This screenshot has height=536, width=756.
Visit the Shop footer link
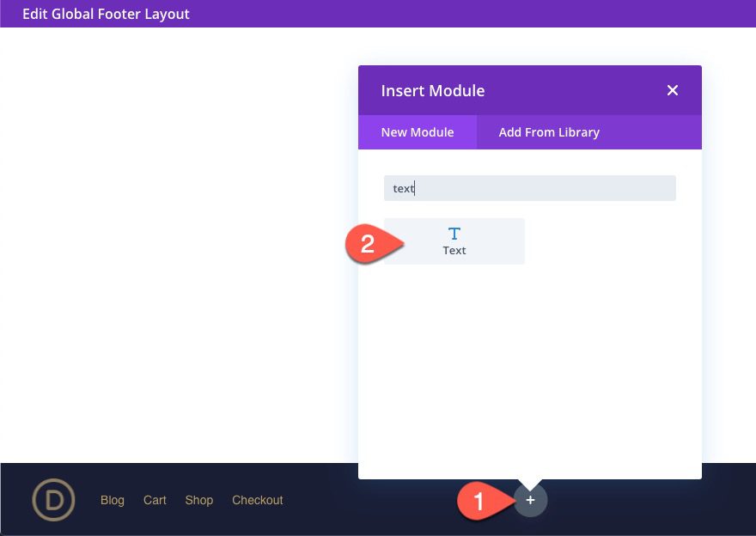click(198, 499)
